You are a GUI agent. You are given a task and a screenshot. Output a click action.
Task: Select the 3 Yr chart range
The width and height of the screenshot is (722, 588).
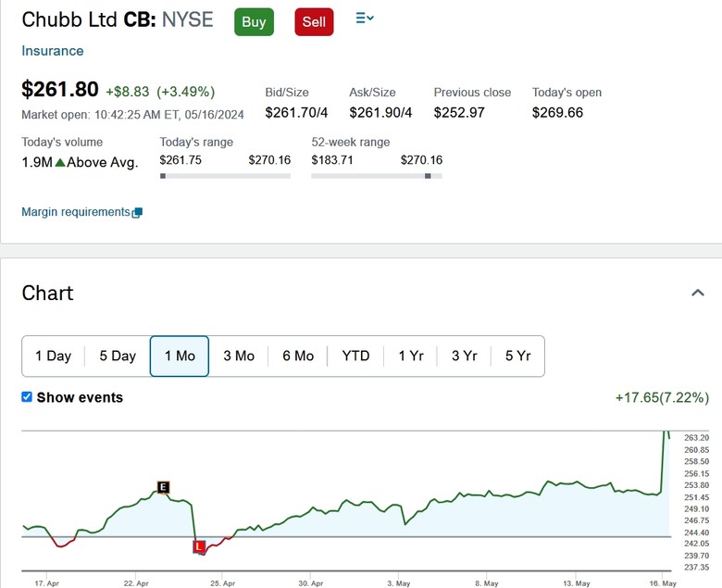[464, 356]
